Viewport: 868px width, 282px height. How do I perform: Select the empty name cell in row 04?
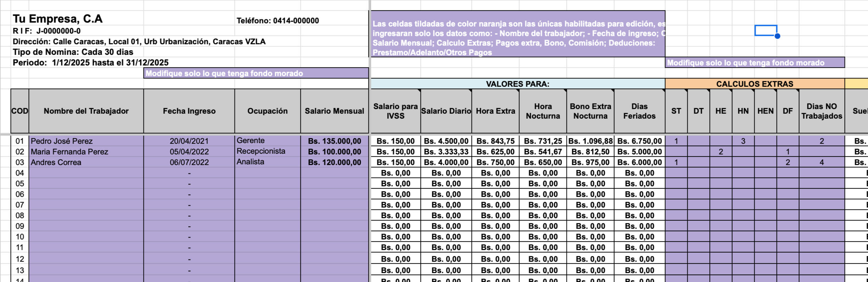[86, 173]
